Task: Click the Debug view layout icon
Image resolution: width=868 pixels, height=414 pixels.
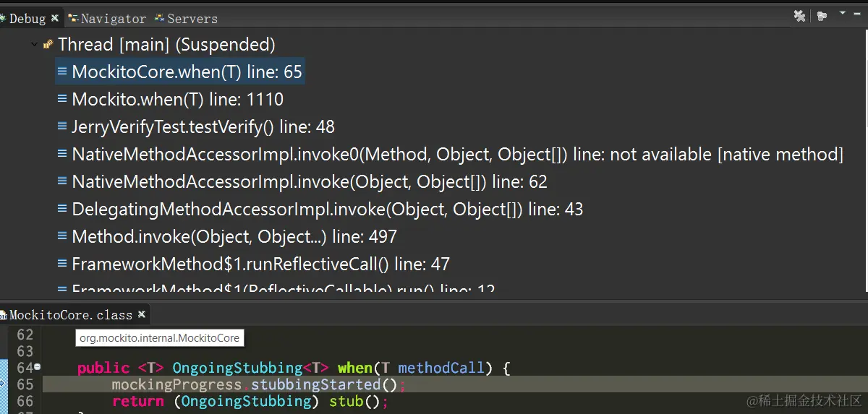Action: coord(822,16)
